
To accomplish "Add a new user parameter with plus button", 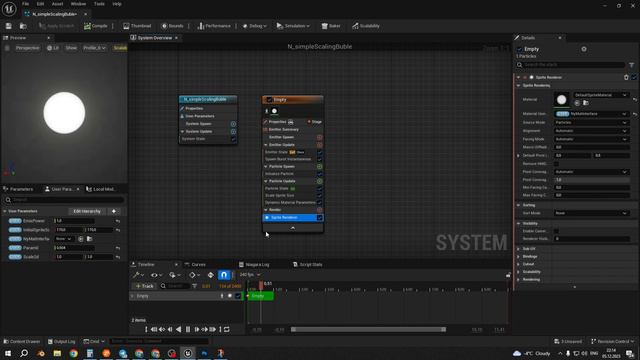I will tap(114, 211).
